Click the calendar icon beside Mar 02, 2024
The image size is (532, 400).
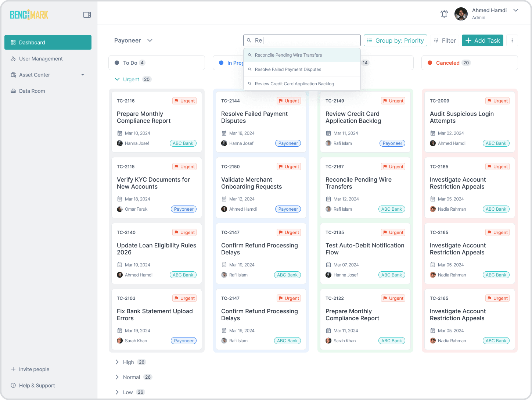pyautogui.click(x=432, y=133)
